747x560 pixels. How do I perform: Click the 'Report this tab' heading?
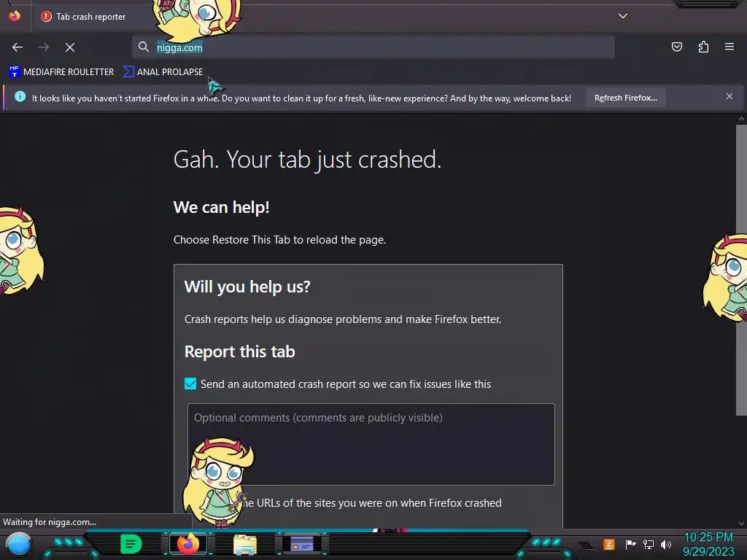(x=239, y=351)
